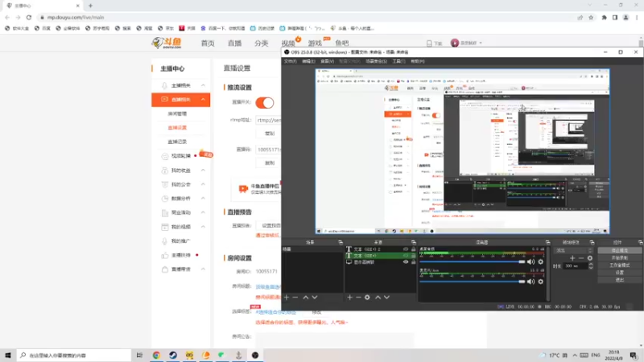
Task: Open Chrome extensions puzzle icon
Action: coord(605,17)
